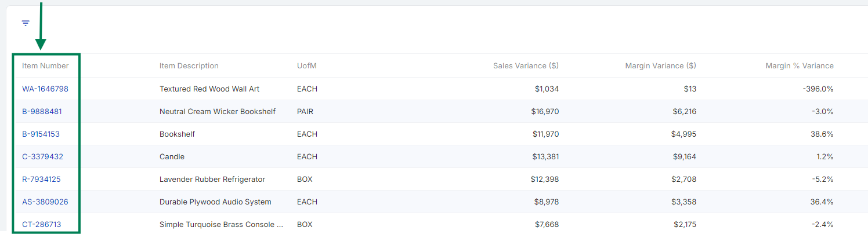
Task: Open item link WA-1646798
Action: pos(45,89)
